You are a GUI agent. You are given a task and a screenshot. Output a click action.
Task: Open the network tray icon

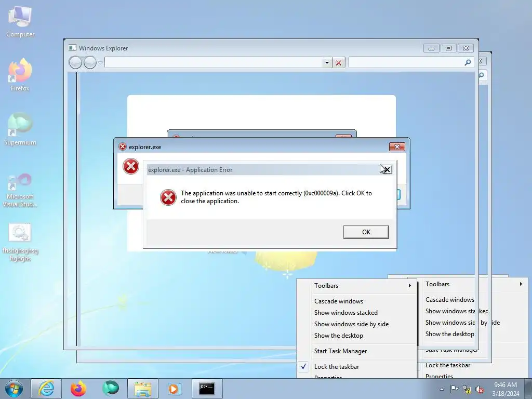(467, 389)
